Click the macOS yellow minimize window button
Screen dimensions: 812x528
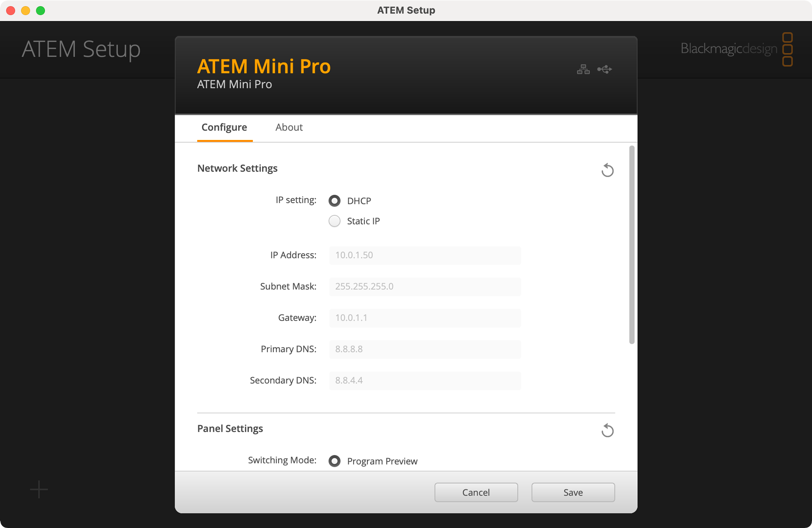26,11
